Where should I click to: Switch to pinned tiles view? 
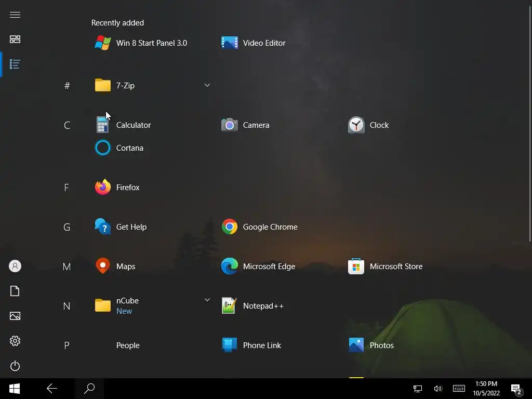(x=15, y=39)
